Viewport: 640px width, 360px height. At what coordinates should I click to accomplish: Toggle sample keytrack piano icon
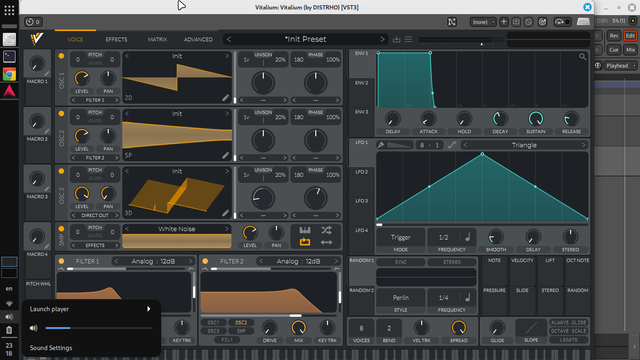point(305,230)
